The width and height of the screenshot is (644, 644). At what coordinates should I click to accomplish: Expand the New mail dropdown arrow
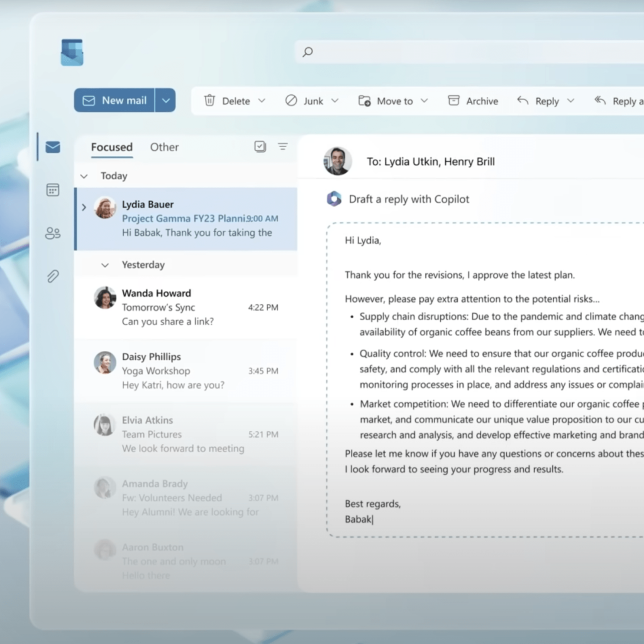pyautogui.click(x=165, y=101)
